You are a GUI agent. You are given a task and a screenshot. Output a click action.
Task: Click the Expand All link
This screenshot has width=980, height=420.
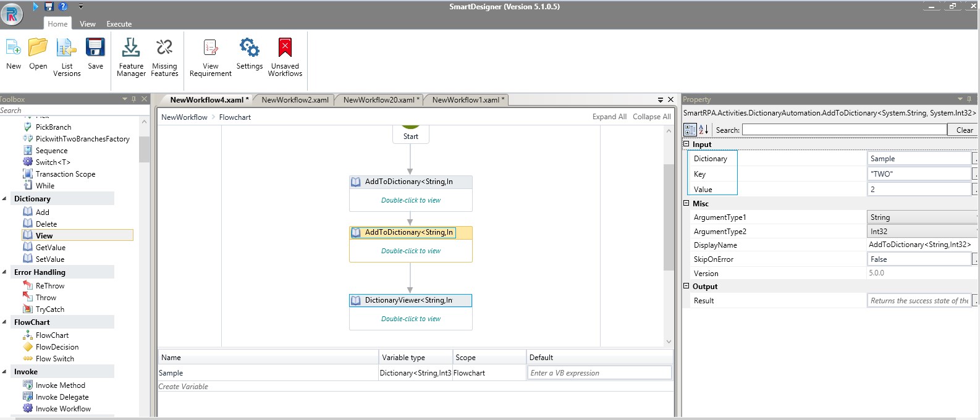(609, 117)
